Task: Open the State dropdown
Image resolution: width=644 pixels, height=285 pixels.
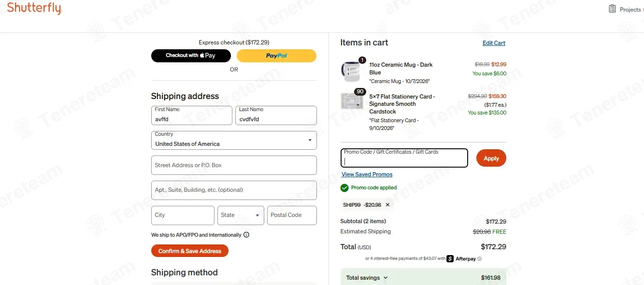Action: click(x=241, y=215)
